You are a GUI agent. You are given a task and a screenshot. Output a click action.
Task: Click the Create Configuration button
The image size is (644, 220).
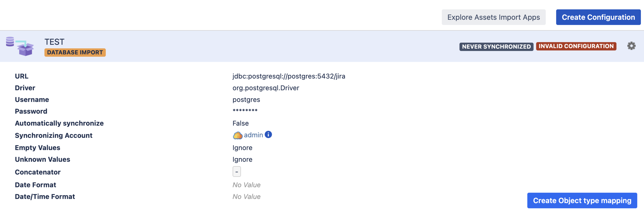[x=598, y=17]
